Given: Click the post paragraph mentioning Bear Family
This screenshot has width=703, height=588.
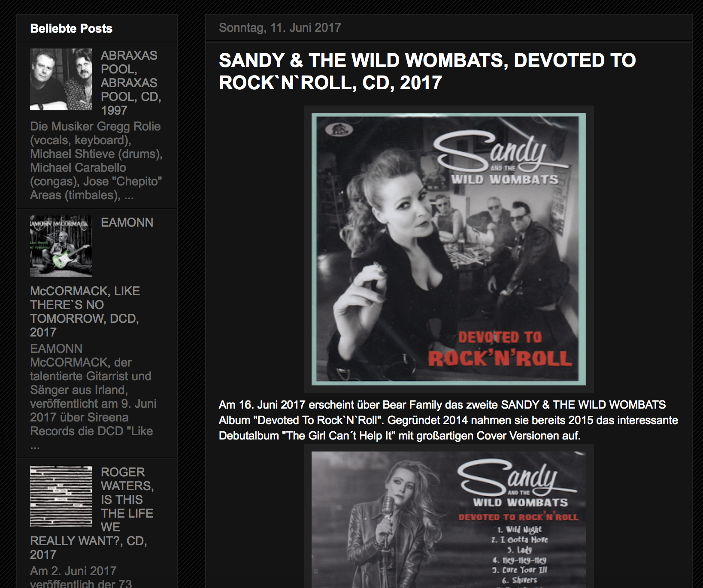Looking at the screenshot, I should (x=448, y=420).
